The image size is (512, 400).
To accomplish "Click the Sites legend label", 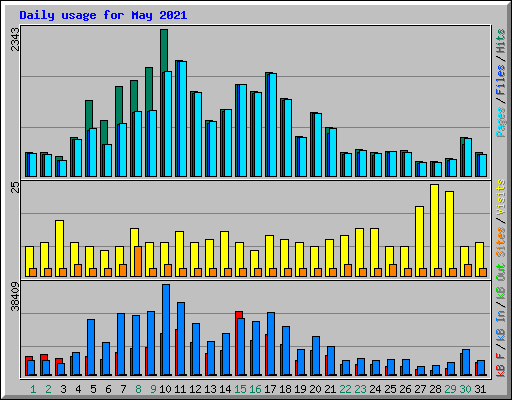I will pyautogui.click(x=501, y=241).
